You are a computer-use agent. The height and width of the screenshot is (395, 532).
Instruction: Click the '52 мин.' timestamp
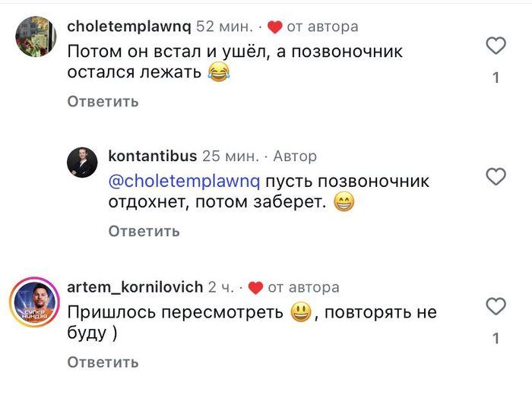click(x=225, y=27)
